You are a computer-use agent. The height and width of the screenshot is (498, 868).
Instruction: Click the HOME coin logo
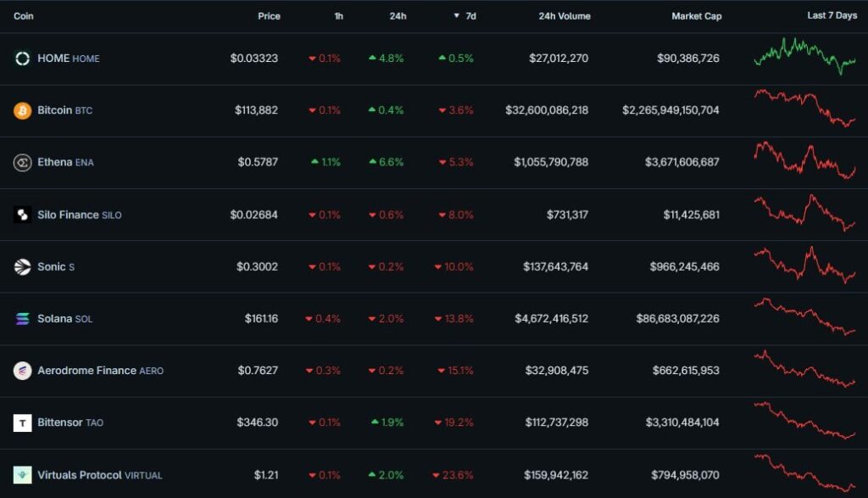pos(24,58)
